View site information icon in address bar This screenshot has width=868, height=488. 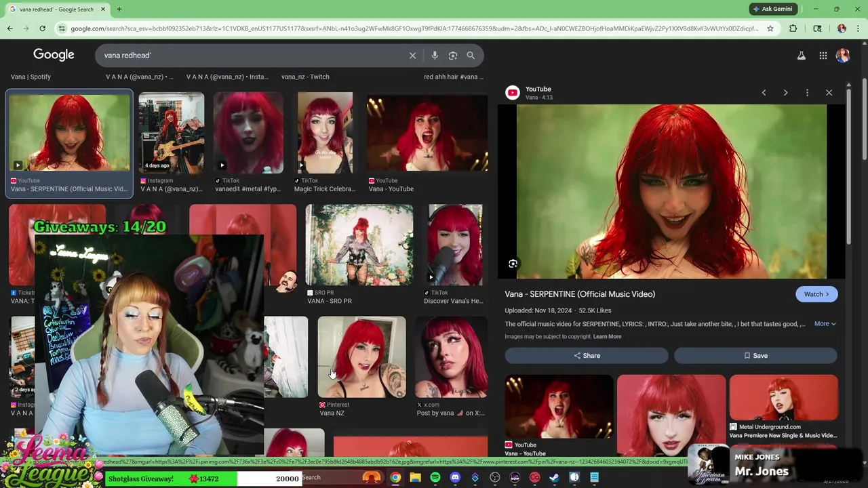click(62, 28)
